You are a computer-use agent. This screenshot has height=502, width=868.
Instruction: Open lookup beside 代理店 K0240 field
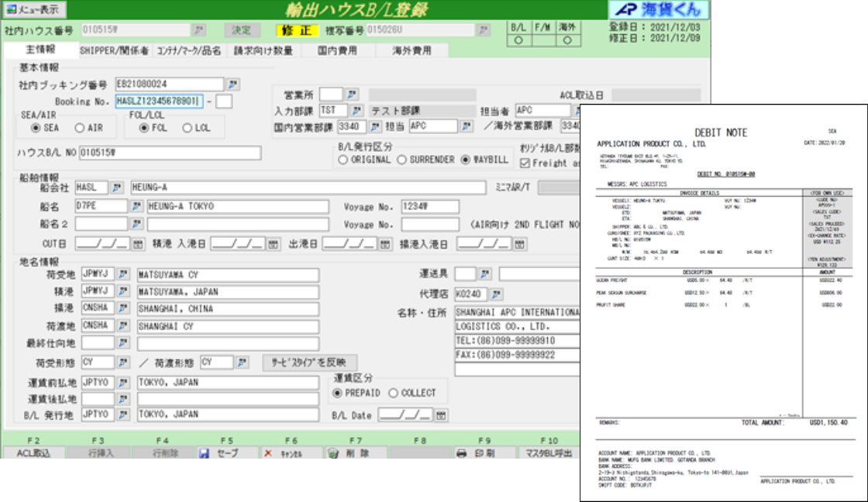[x=497, y=294]
